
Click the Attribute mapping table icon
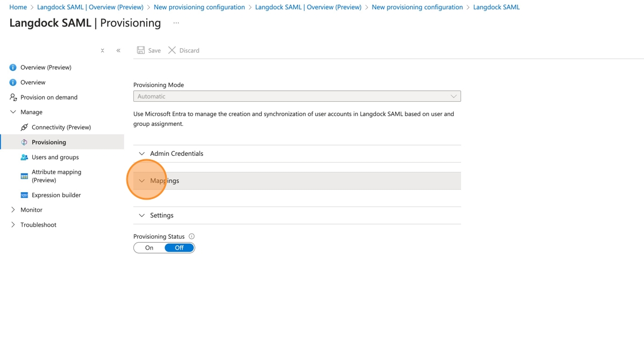24,177
